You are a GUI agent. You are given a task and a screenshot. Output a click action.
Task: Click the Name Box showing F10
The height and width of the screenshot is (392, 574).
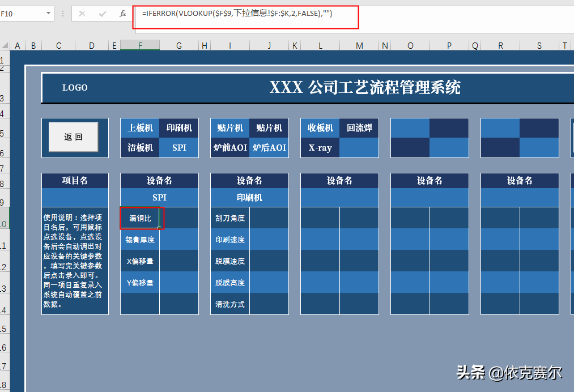pos(22,14)
